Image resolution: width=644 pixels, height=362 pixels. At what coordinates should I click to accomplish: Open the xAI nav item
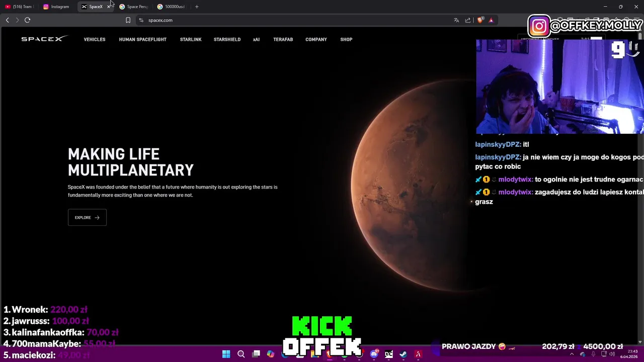tap(256, 39)
